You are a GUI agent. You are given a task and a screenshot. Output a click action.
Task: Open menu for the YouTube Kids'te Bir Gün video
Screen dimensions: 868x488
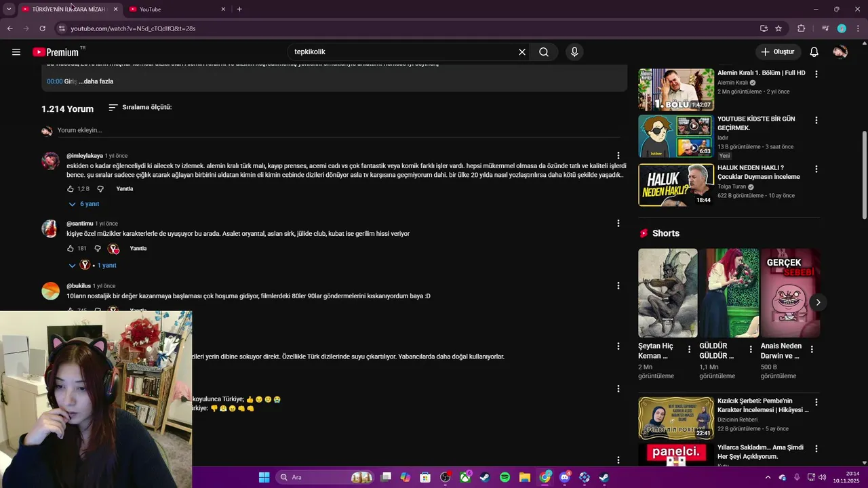pos(816,120)
